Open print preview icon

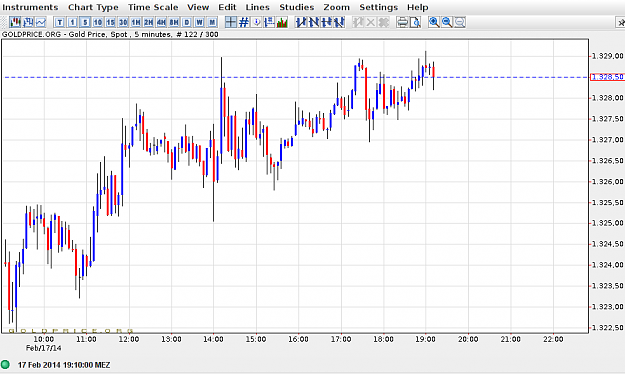[x=415, y=22]
